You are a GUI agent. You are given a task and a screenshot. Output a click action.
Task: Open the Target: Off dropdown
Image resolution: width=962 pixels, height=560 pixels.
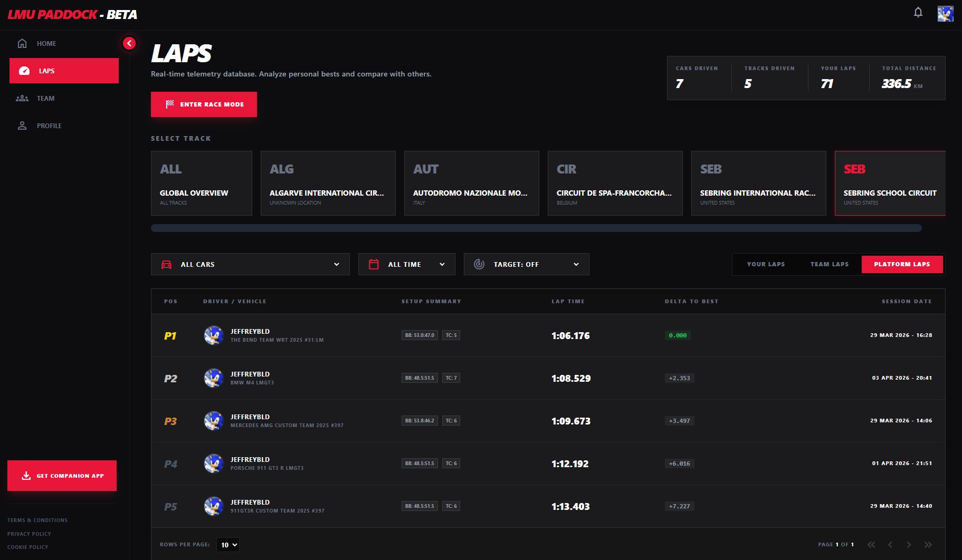tap(526, 264)
